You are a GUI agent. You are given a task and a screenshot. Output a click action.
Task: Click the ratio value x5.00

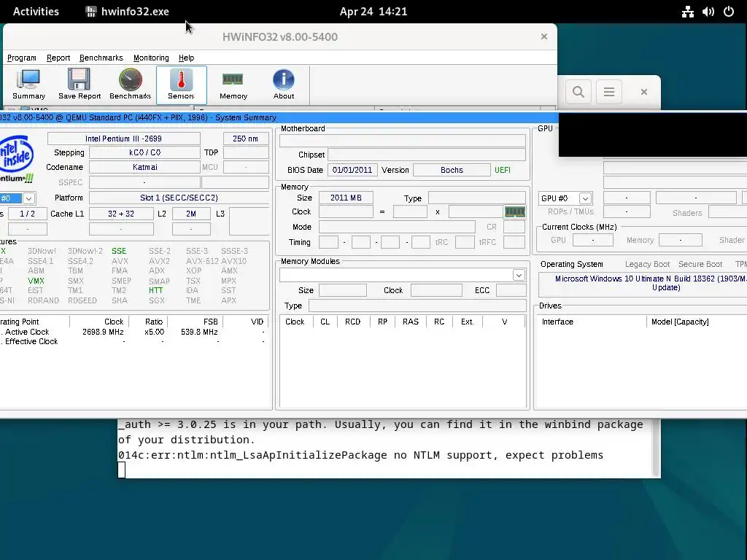click(x=155, y=332)
